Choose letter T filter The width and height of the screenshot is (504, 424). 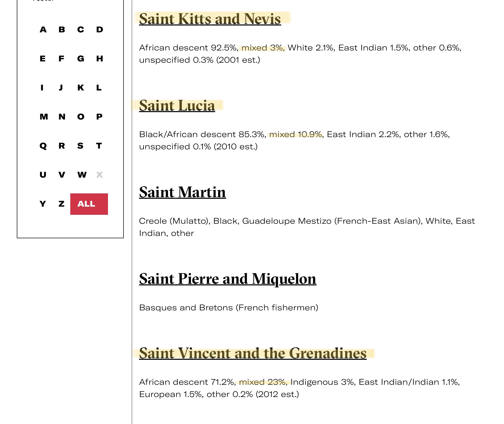point(99,146)
